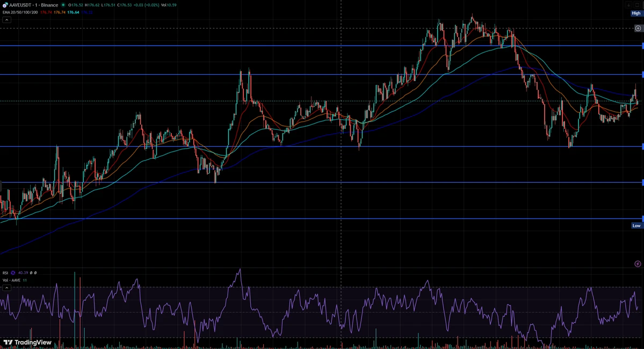Select the EMA 20/50/100/200 indicator label

tap(20, 12)
